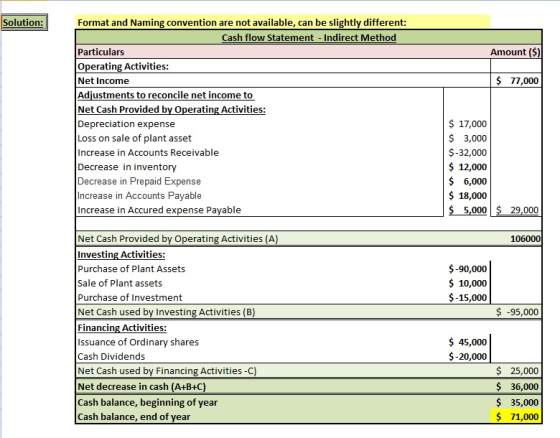Click the Financing Activities: heading
Image resolution: width=560 pixels, height=438 pixels.
[122, 328]
